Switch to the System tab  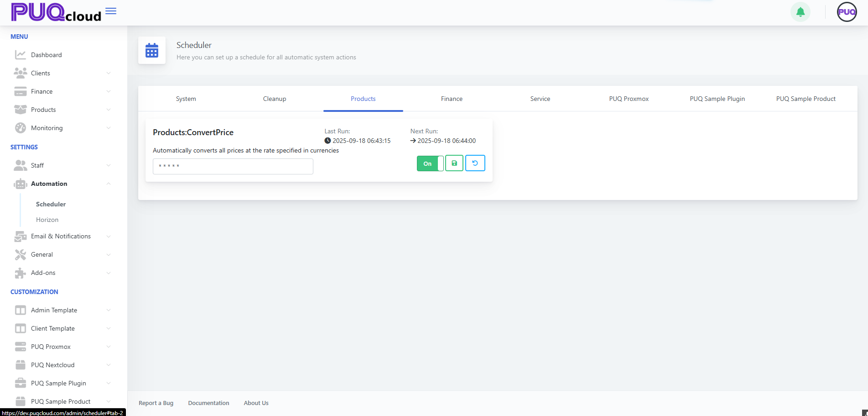tap(186, 99)
